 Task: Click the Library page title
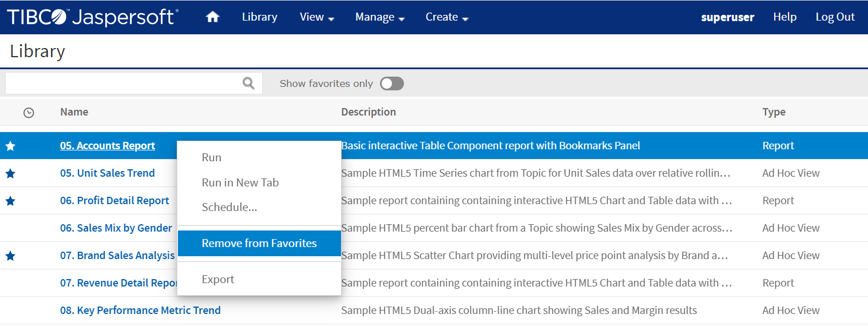pyautogui.click(x=37, y=51)
